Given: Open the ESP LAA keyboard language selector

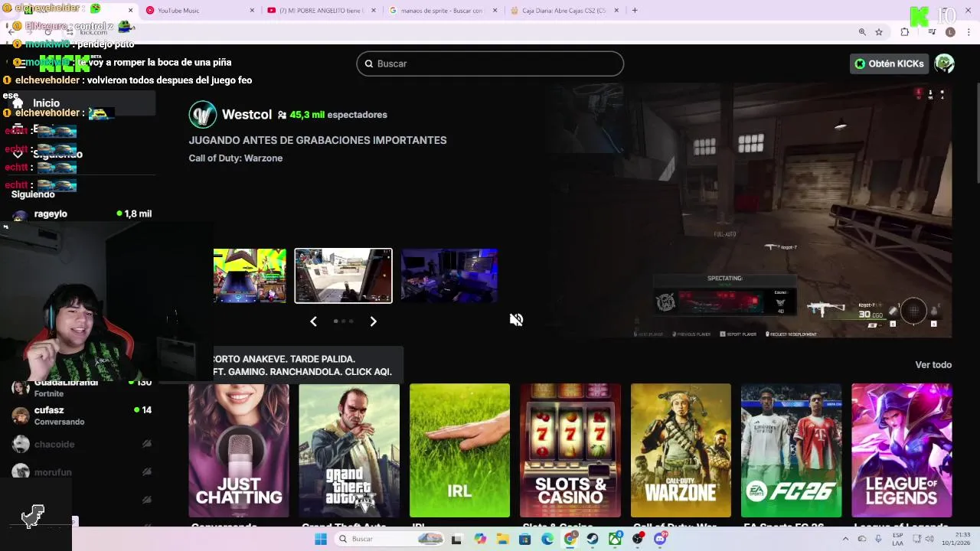Looking at the screenshot, I should (x=897, y=539).
